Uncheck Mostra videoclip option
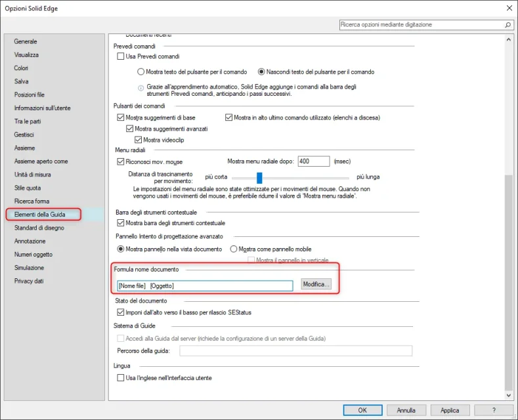This screenshot has height=420, width=518. (x=138, y=140)
